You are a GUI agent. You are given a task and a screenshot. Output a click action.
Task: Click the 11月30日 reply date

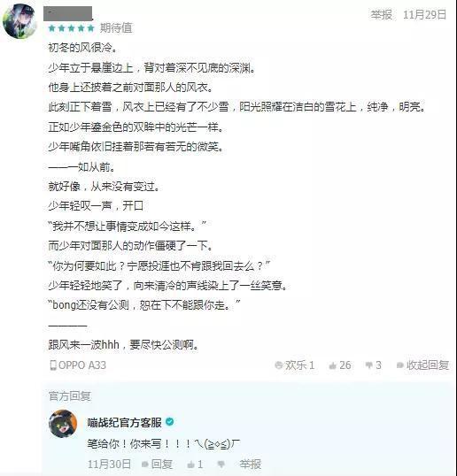(x=109, y=464)
